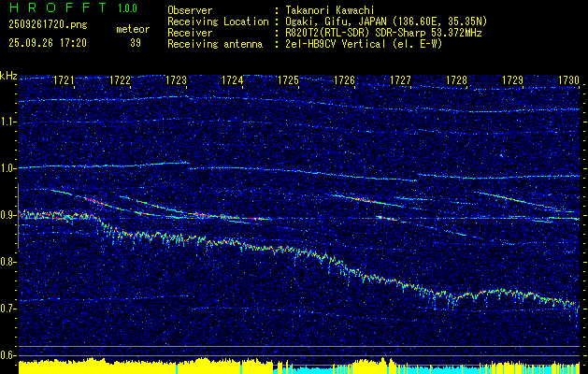The image size is (588, 374).
Task: Click the 1728 time marker
Action: [456, 79]
